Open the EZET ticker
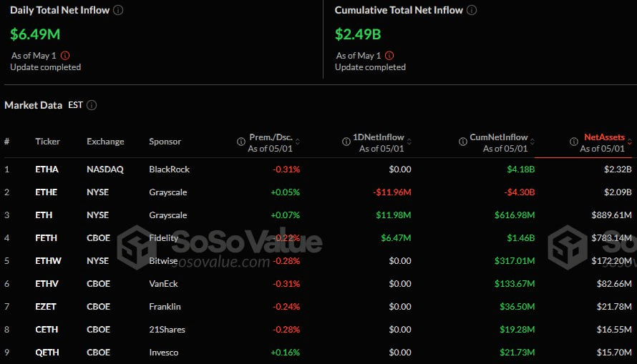The width and height of the screenshot is (637, 364). pyautogui.click(x=46, y=306)
